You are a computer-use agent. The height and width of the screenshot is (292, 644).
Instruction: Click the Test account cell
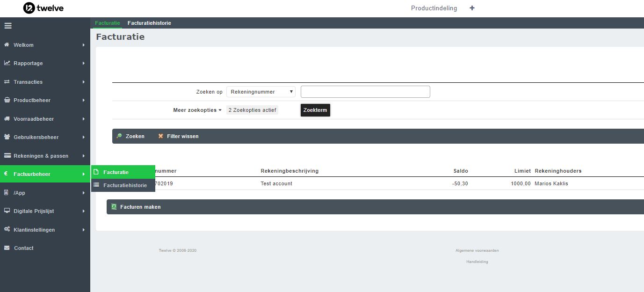coord(276,183)
